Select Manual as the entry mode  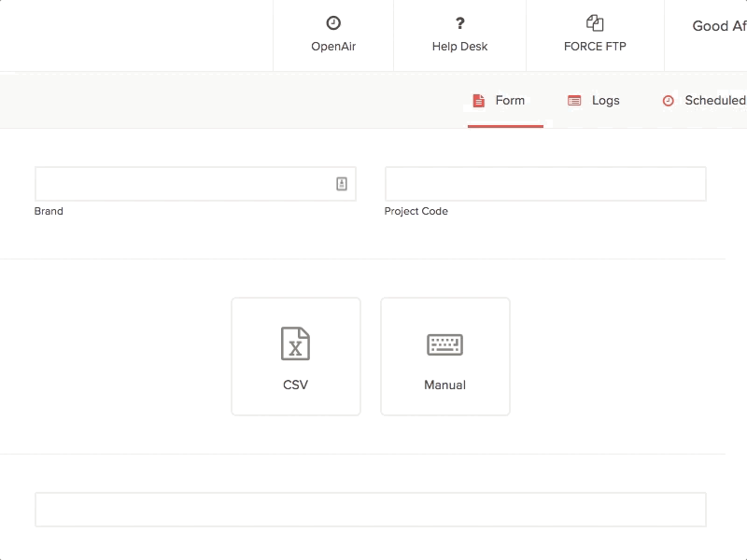tap(444, 356)
